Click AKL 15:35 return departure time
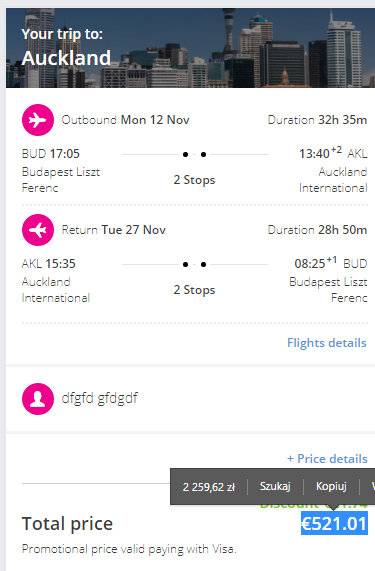This screenshot has width=375, height=571. pyautogui.click(x=48, y=264)
